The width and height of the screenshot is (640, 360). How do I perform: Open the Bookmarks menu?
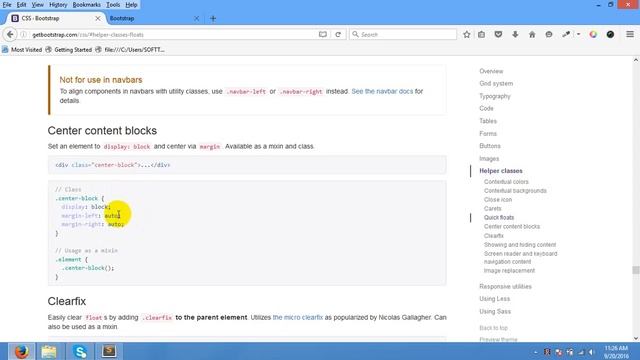point(87,5)
